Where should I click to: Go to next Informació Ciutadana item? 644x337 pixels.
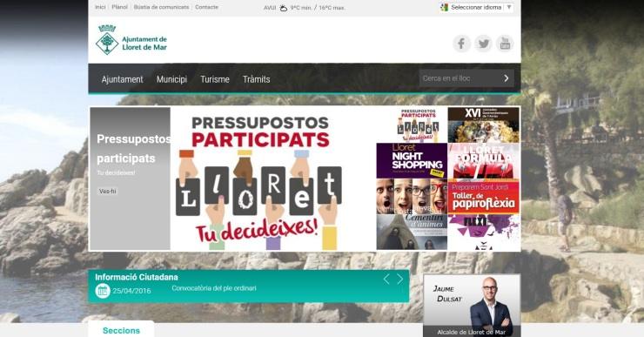pos(400,280)
